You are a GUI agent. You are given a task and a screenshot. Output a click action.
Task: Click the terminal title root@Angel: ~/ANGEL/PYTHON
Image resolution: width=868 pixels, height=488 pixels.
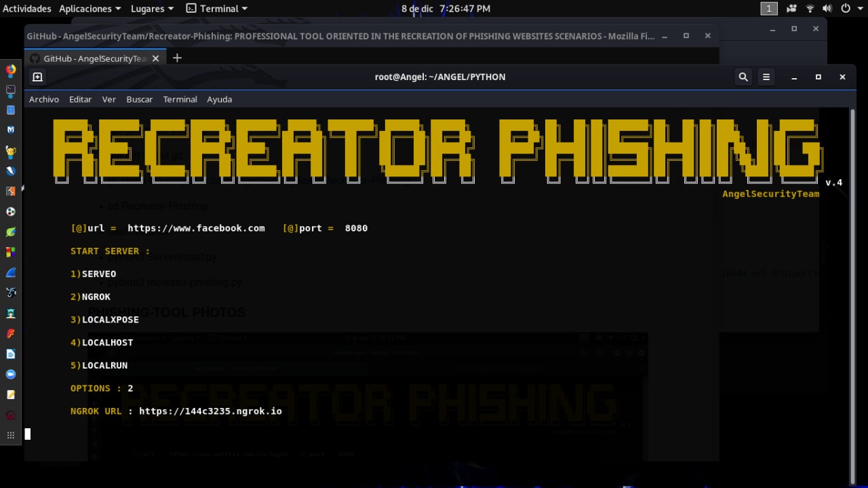click(440, 77)
